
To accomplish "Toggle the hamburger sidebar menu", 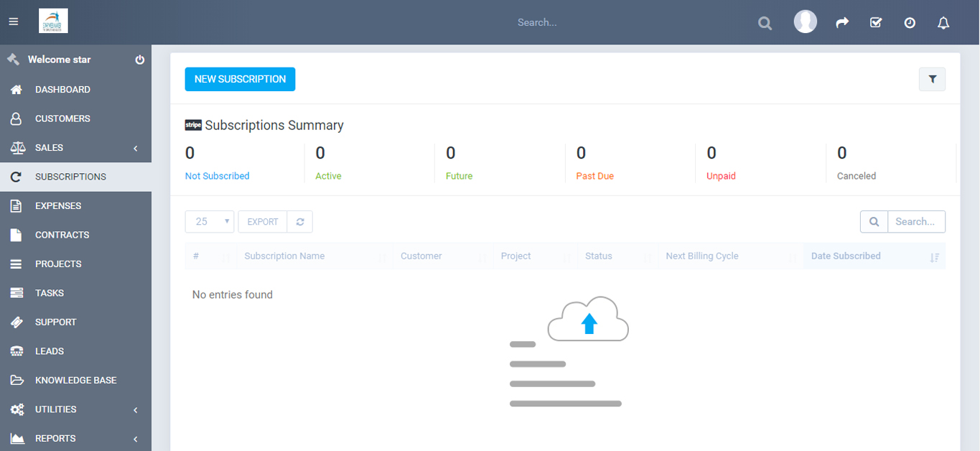I will click(x=13, y=22).
